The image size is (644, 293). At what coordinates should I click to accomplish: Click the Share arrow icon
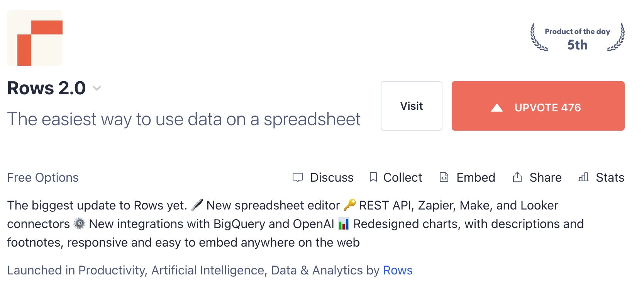[517, 177]
